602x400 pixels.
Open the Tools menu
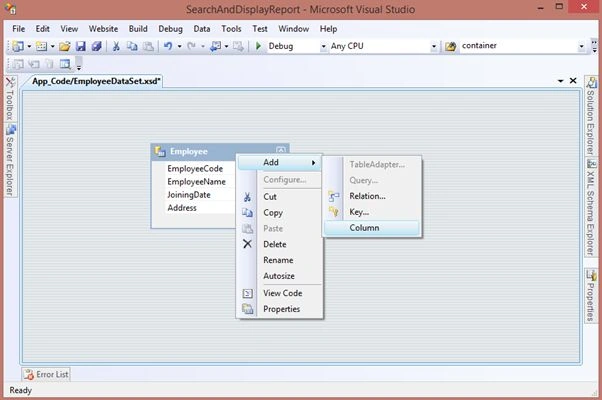tap(231, 29)
